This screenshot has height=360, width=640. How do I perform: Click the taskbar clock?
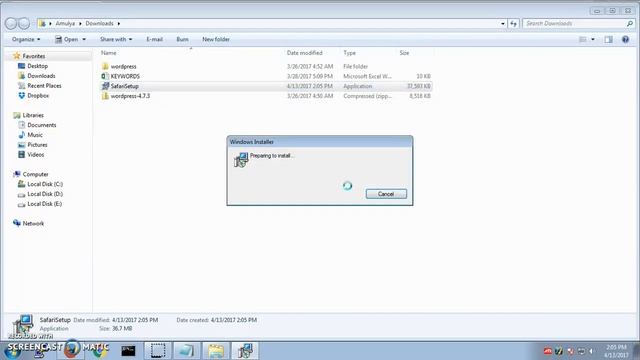[616, 351]
